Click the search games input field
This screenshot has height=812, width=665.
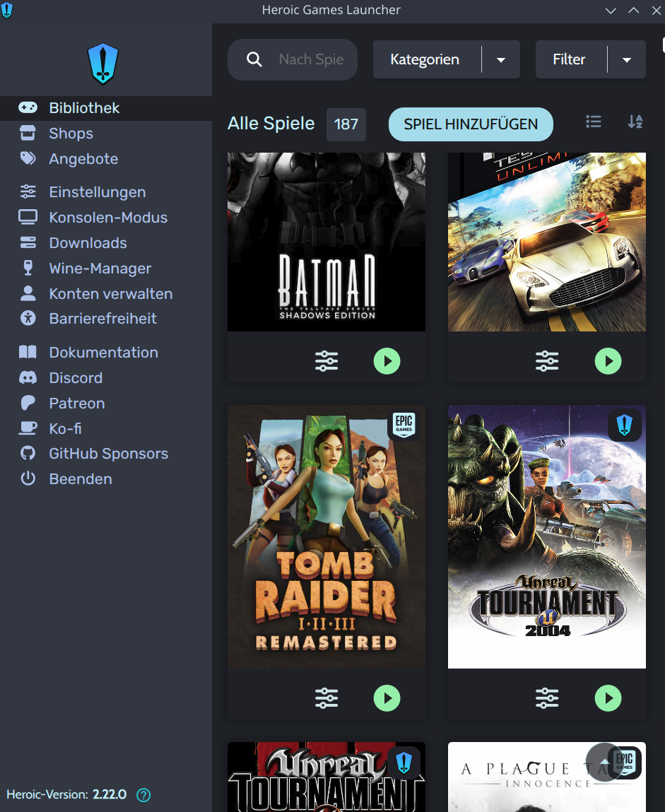coord(293,59)
